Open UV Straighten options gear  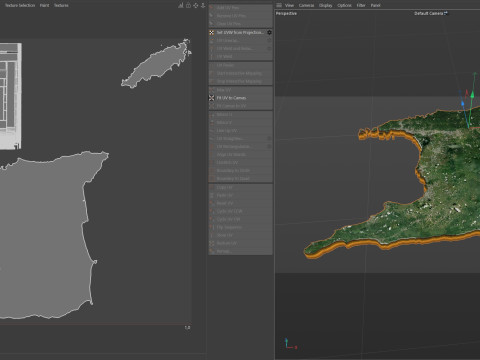[269, 138]
